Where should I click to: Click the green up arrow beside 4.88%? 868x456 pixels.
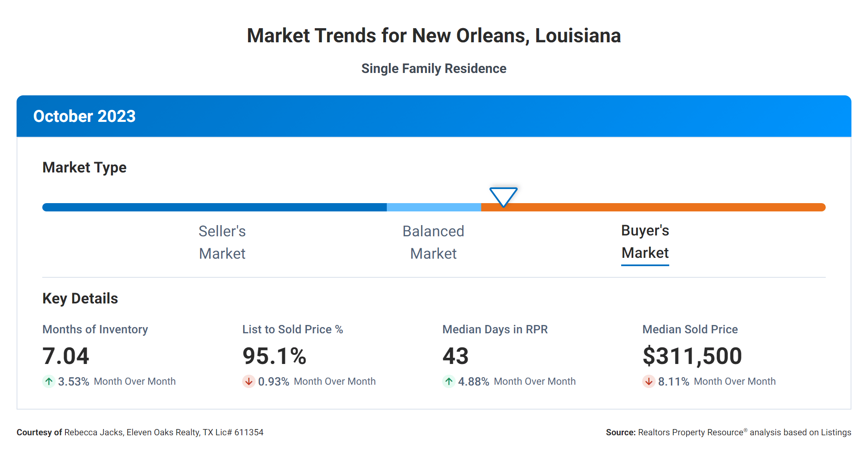[x=448, y=381]
